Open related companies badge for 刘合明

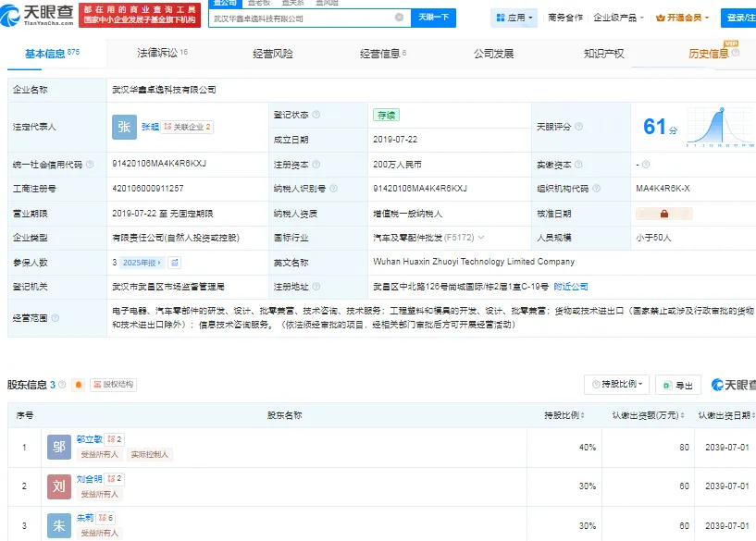pyautogui.click(x=115, y=479)
